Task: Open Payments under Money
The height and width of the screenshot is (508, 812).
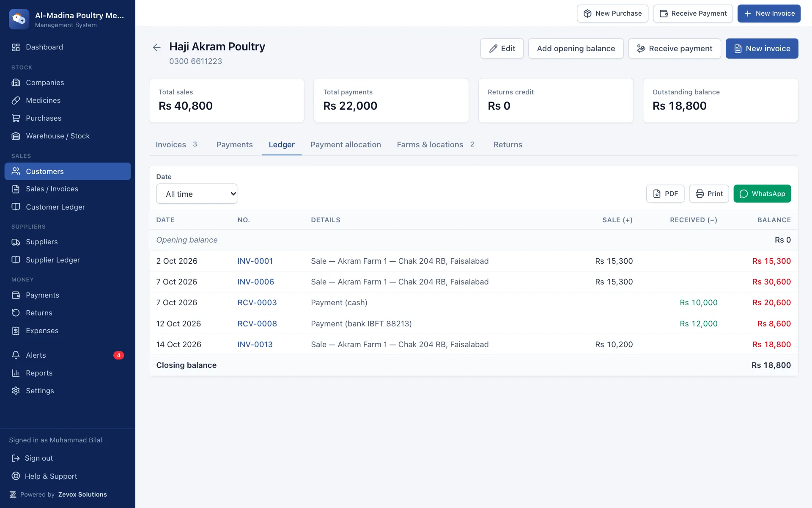Action: [x=68, y=295]
